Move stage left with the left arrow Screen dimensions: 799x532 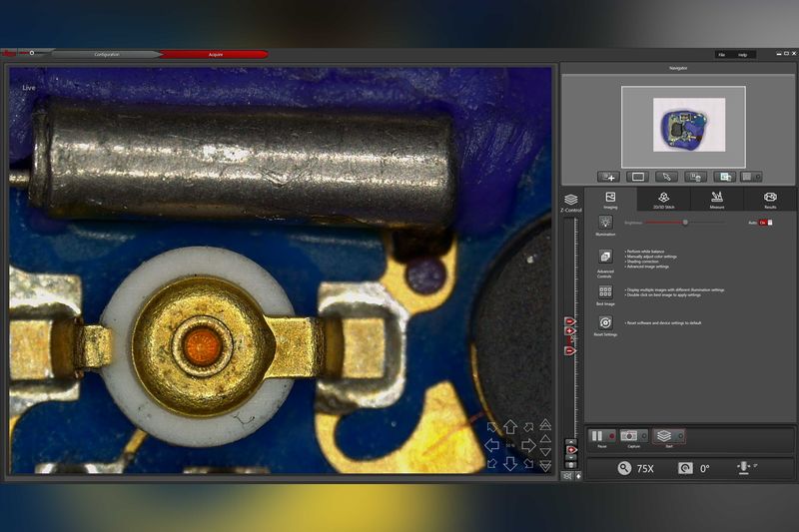click(x=492, y=445)
